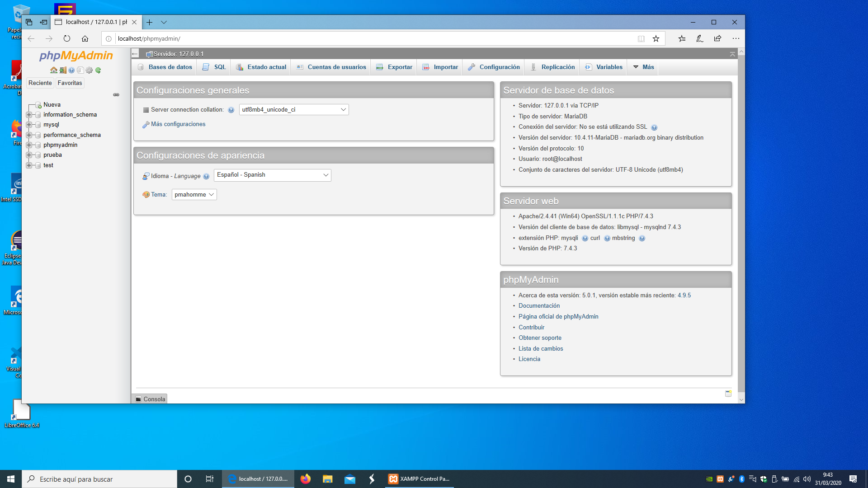Viewport: 868px width, 488px height.
Task: Add page to favorites star icon
Action: (x=656, y=38)
